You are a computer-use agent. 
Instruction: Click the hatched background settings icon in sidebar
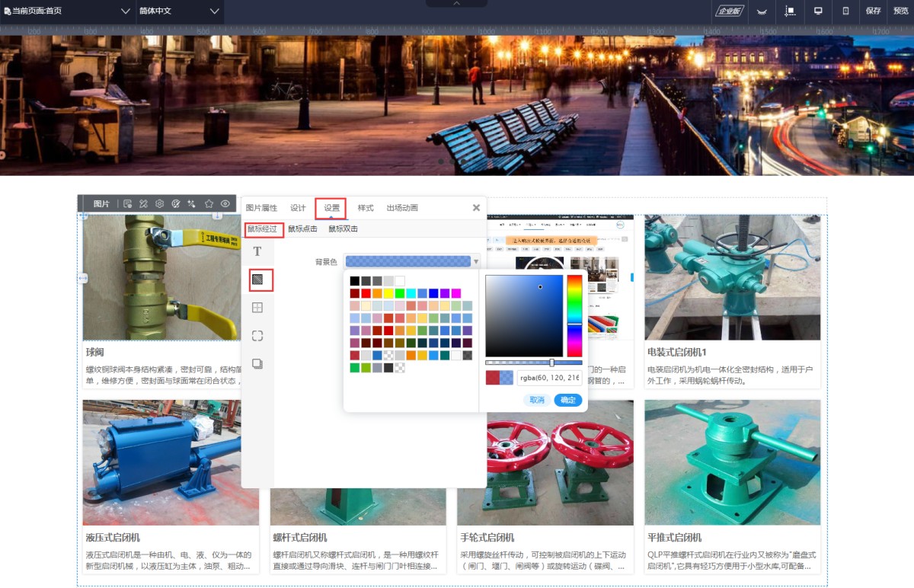[257, 280]
